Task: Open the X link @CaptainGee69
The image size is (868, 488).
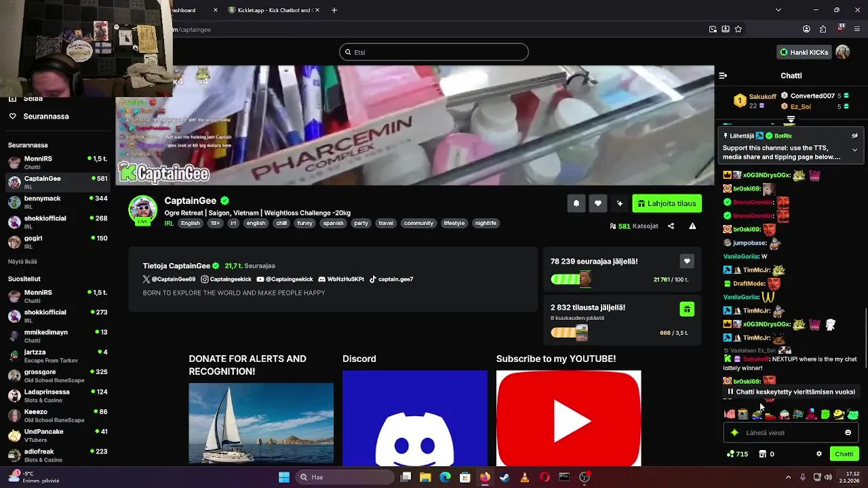Action: click(169, 279)
